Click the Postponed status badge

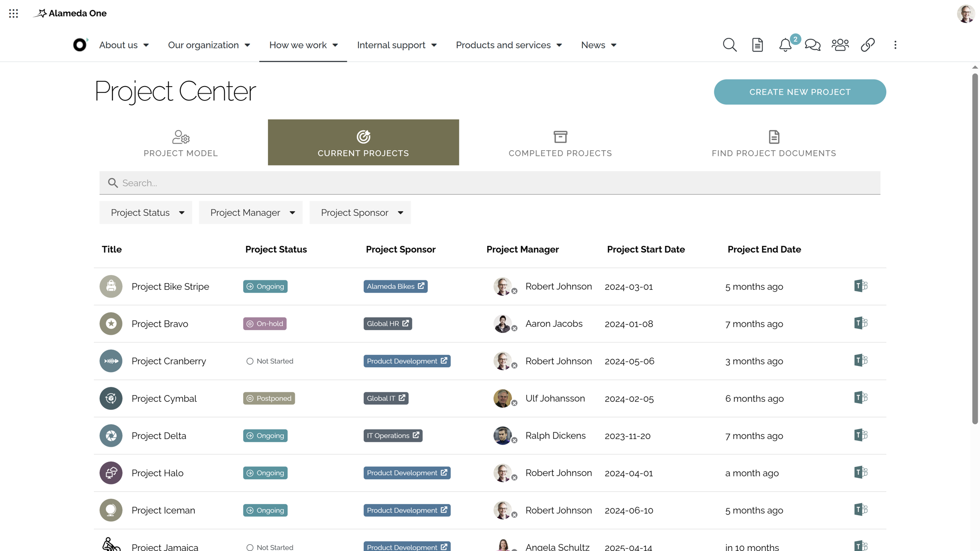point(269,398)
